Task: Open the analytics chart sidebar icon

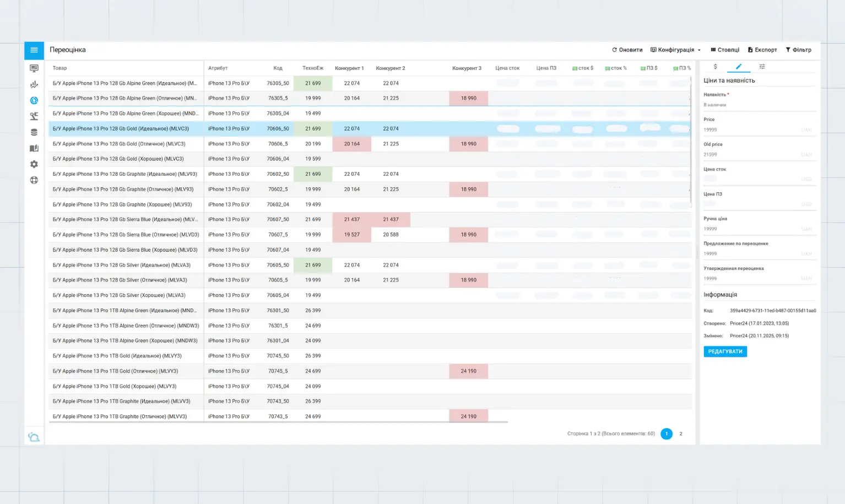Action: (34, 85)
